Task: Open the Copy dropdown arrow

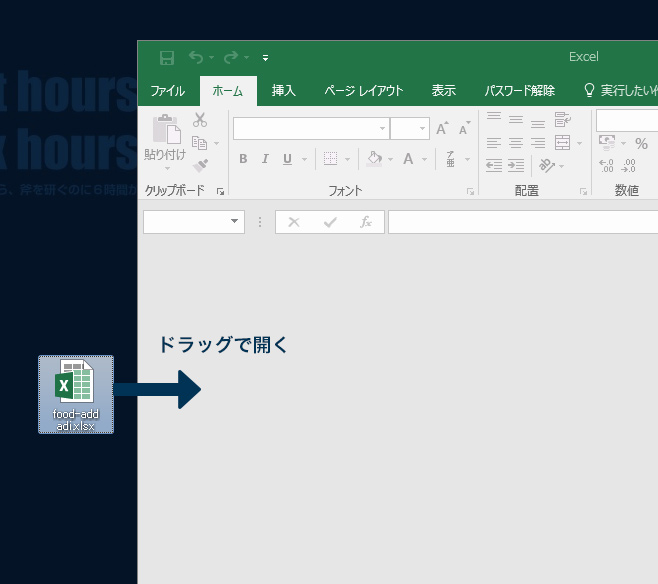Action: click(217, 143)
